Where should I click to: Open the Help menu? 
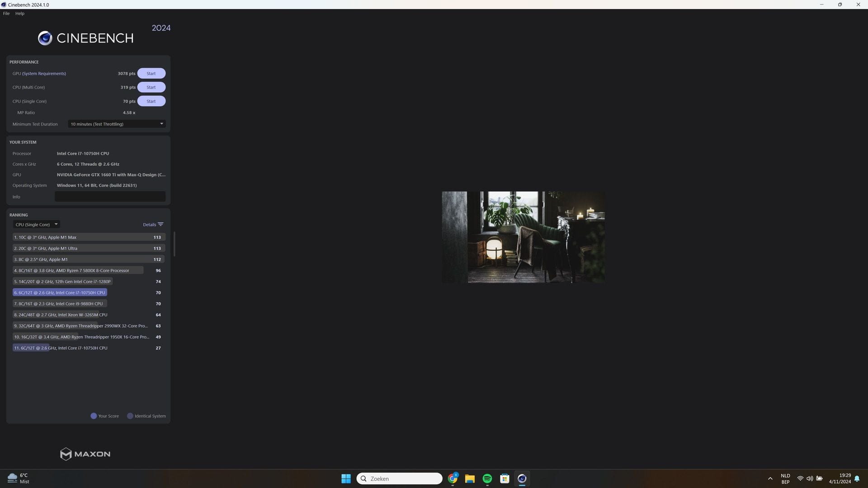click(x=20, y=14)
